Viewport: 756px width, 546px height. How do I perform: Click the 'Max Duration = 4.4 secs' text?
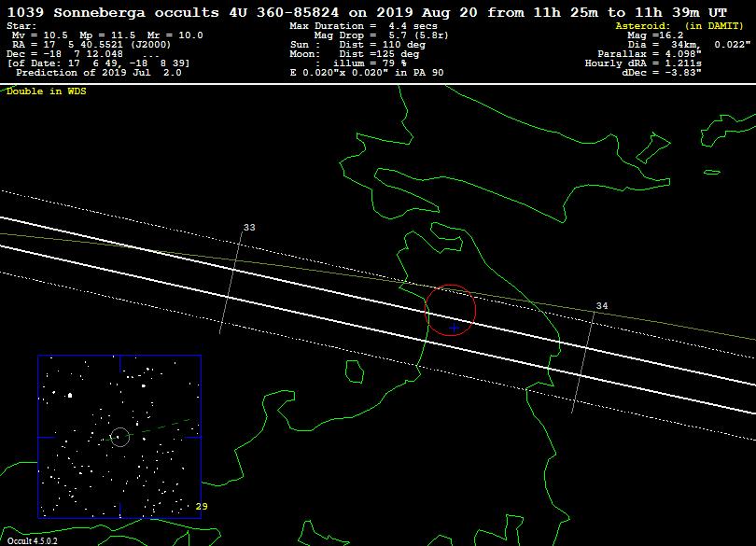(364, 26)
